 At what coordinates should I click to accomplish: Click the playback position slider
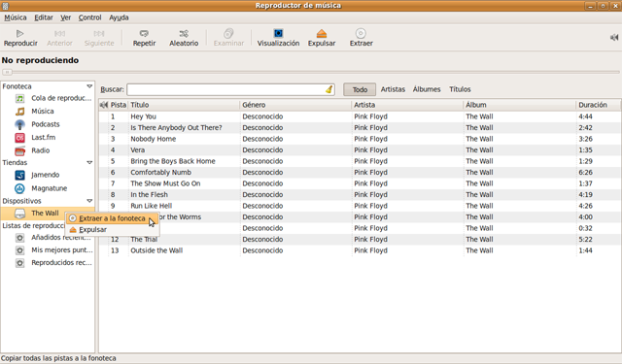click(311, 72)
